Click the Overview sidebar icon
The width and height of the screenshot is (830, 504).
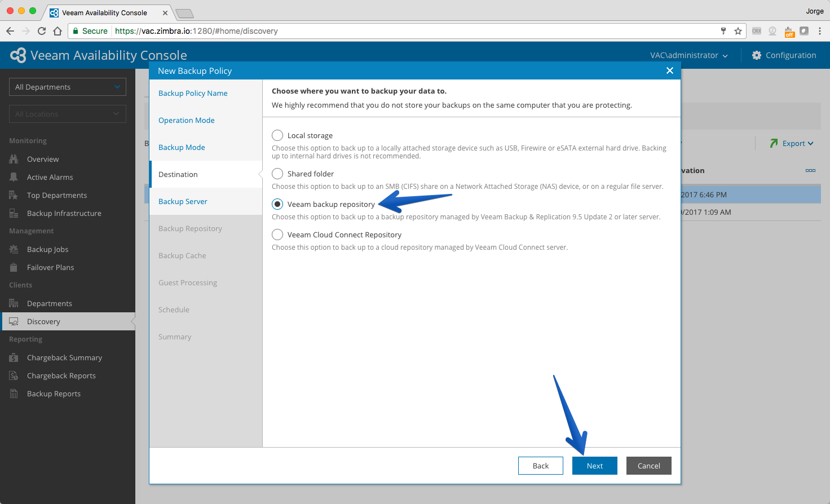pyautogui.click(x=14, y=159)
